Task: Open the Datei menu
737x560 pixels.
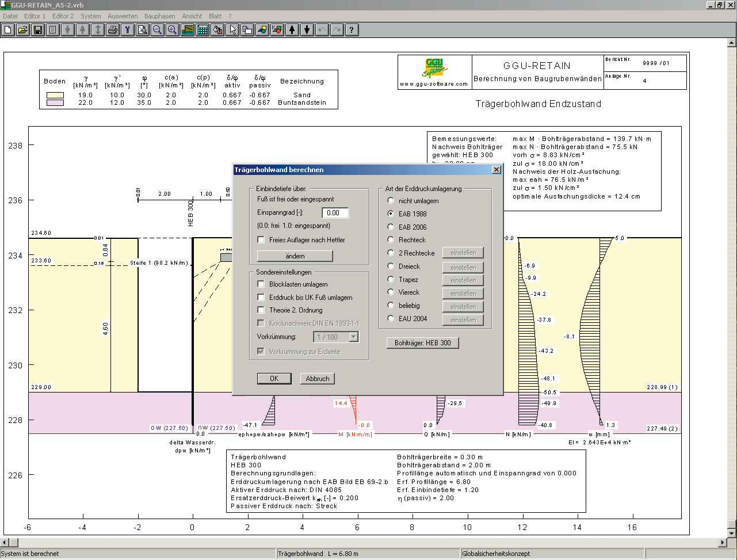Action: pyautogui.click(x=10, y=16)
